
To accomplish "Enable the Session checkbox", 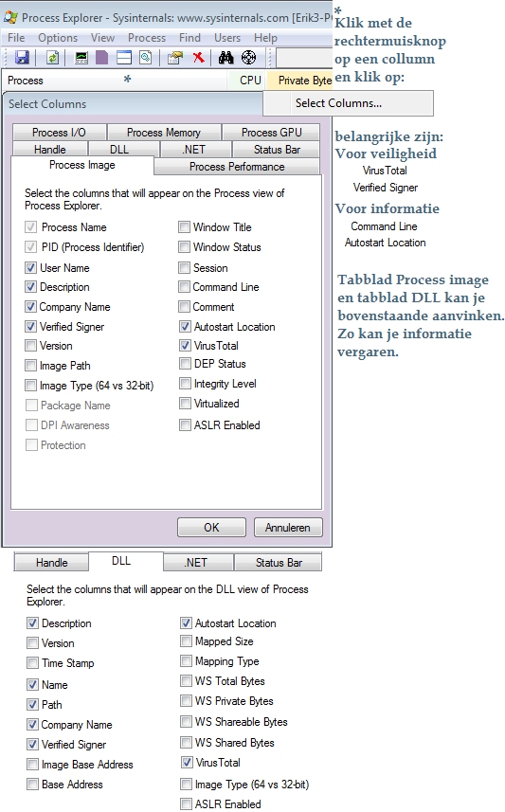I will 184,268.
